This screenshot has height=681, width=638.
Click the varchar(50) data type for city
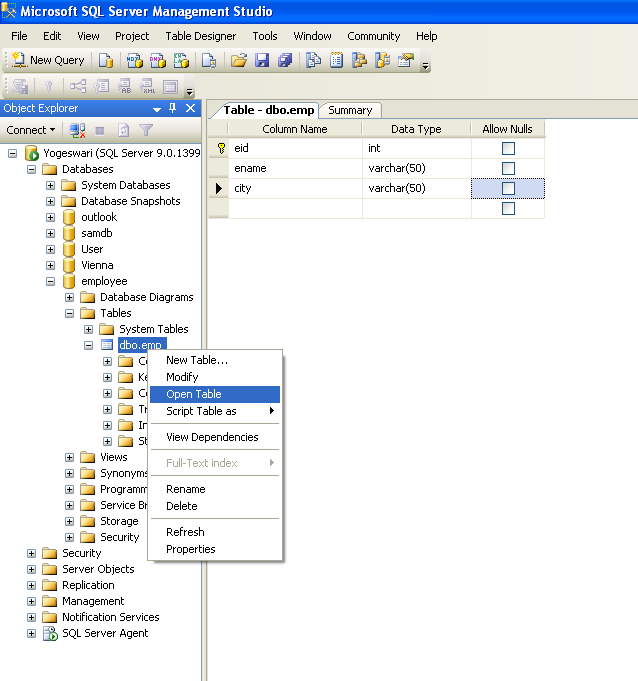(x=417, y=188)
